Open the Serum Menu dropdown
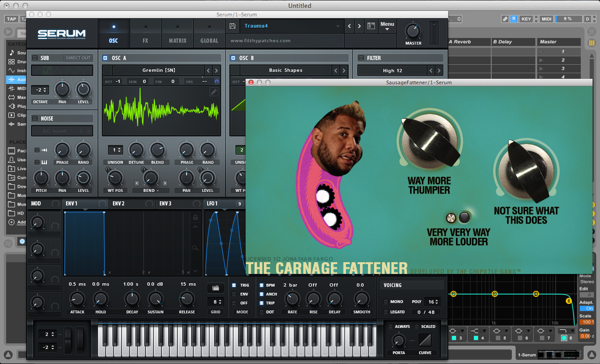Image resolution: width=600 pixels, height=364 pixels. pyautogui.click(x=387, y=26)
